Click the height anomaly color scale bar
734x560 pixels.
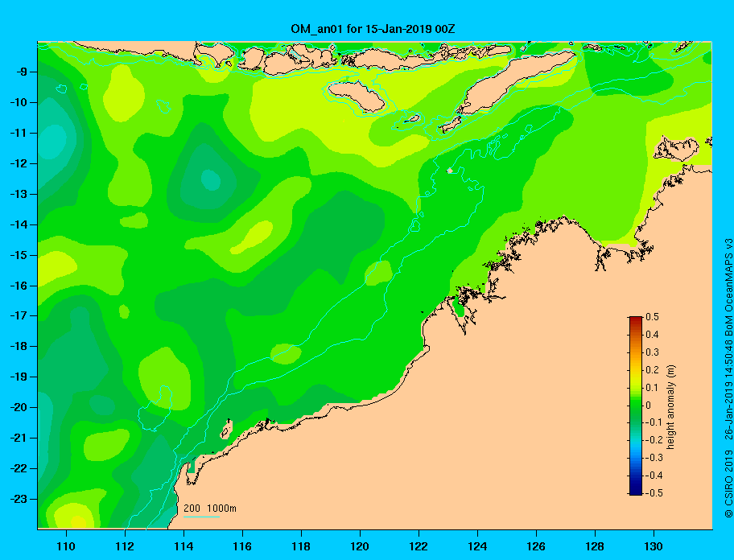(636, 406)
